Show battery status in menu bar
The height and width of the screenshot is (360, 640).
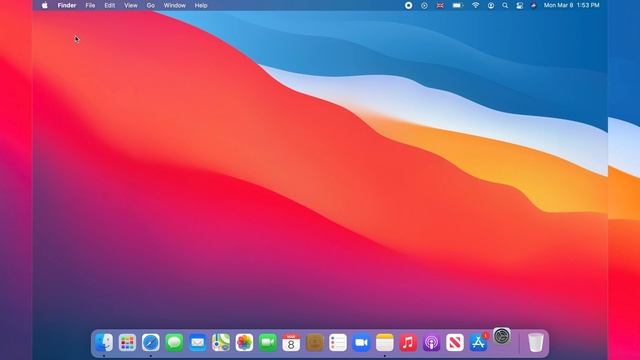[457, 5]
